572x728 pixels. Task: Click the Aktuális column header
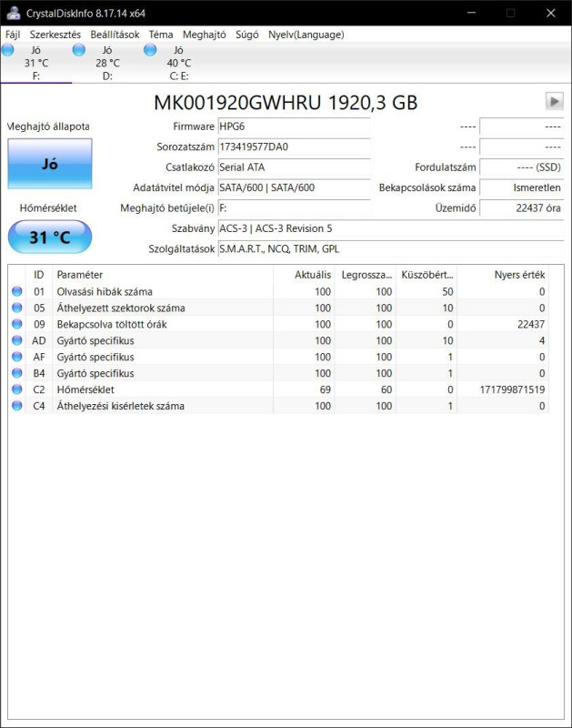click(x=304, y=275)
